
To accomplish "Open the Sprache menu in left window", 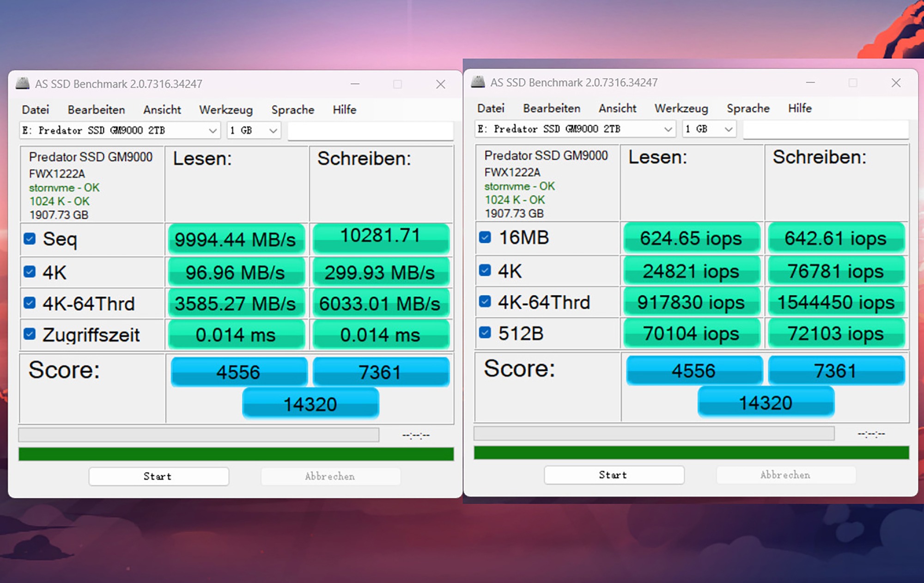I will tap(292, 110).
